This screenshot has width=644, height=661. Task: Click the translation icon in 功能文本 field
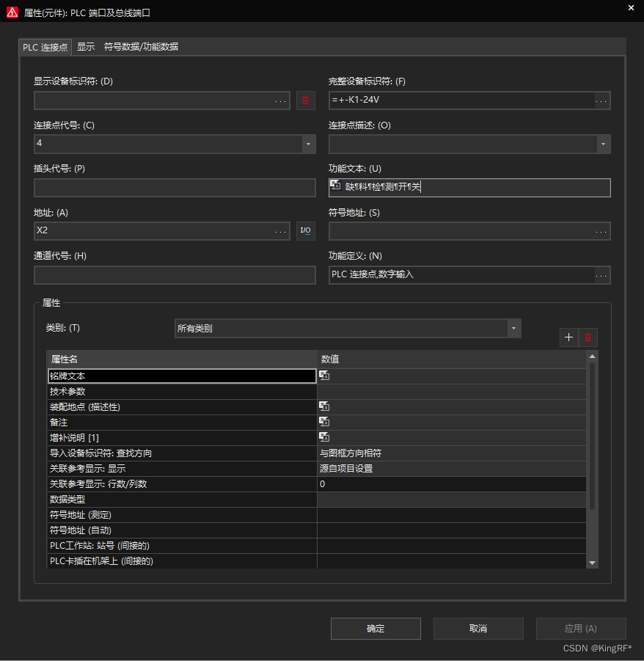tap(335, 185)
